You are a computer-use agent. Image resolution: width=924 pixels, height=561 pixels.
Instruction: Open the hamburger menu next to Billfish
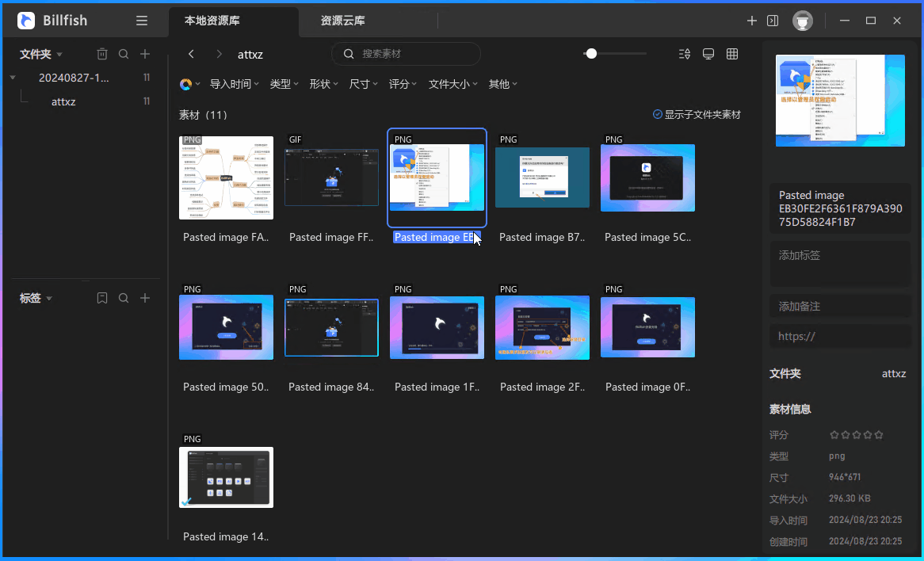[x=141, y=21]
